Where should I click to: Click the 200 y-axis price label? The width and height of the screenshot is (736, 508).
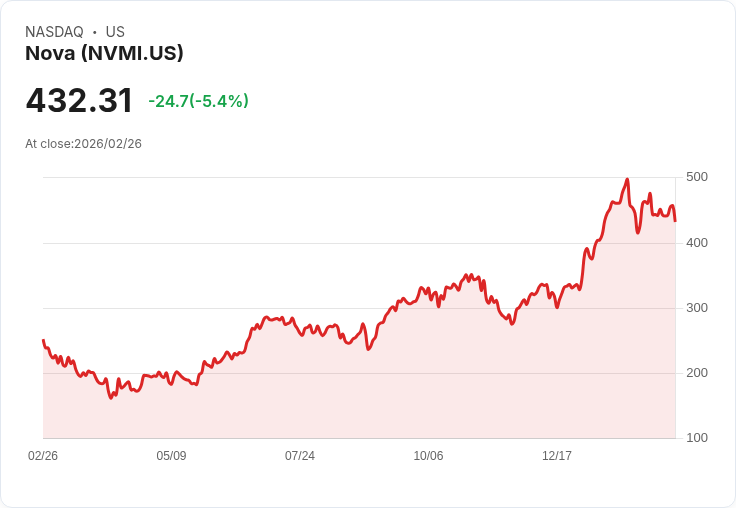point(697,373)
